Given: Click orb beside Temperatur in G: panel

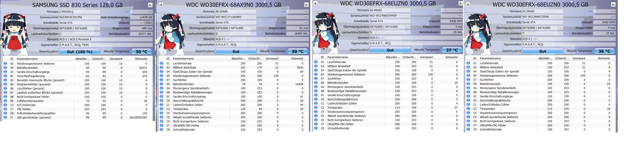Looking at the screenshot, I should [x=161, y=109].
